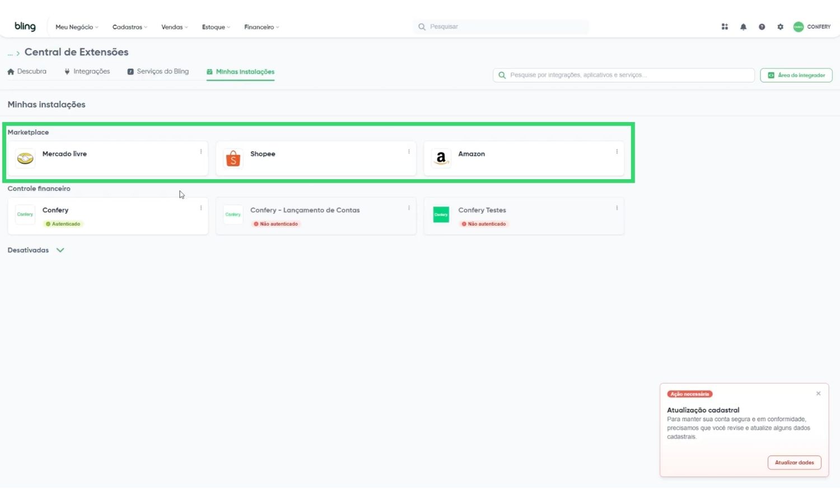Expand the Meu Negócio menu
This screenshot has height=504, width=840.
(77, 27)
